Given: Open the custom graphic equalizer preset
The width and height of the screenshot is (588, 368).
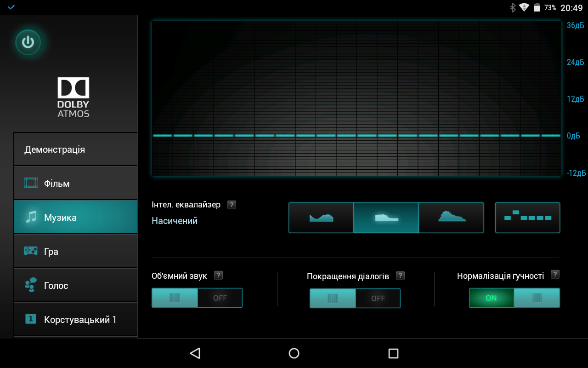Looking at the screenshot, I should pos(527,218).
